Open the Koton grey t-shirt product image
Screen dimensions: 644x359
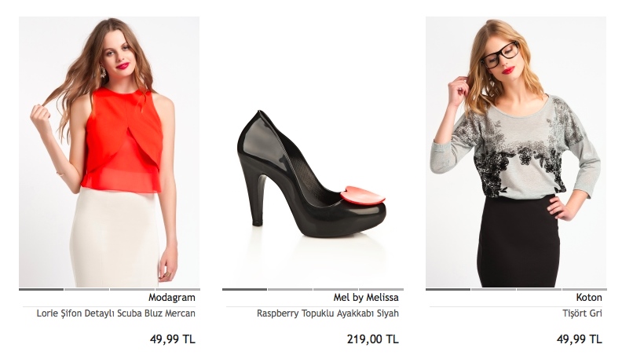(x=516, y=152)
